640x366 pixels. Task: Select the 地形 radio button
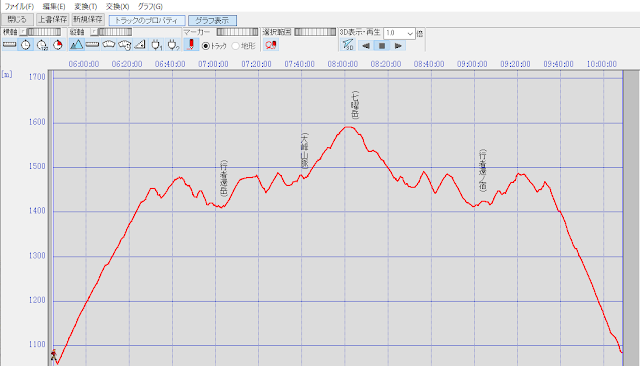click(235, 46)
